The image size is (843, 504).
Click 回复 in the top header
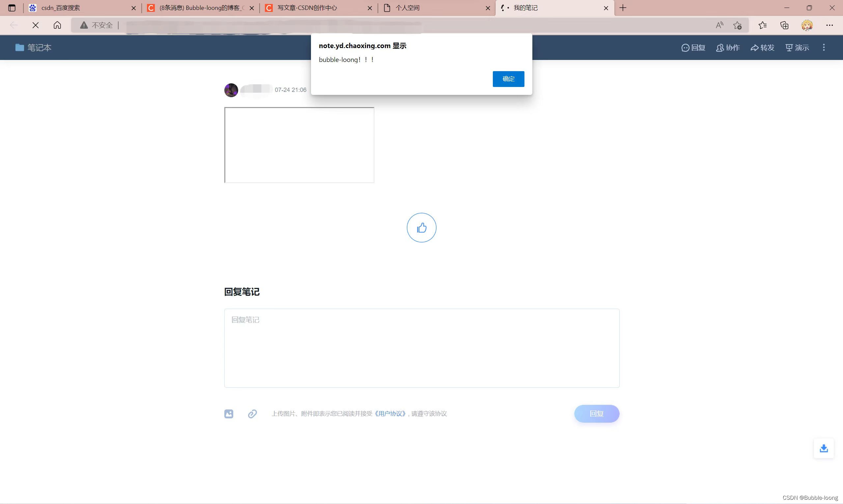point(693,47)
